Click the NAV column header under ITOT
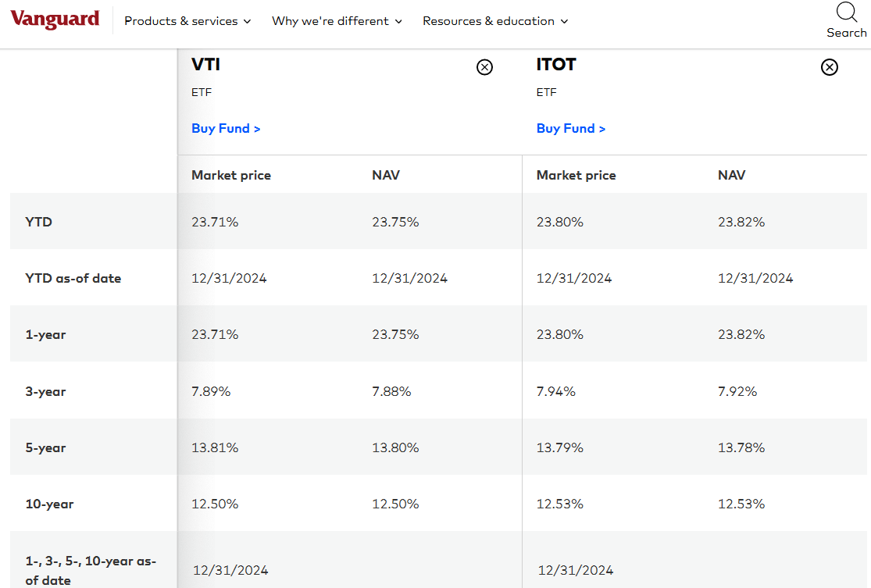The height and width of the screenshot is (588, 871). coord(731,175)
